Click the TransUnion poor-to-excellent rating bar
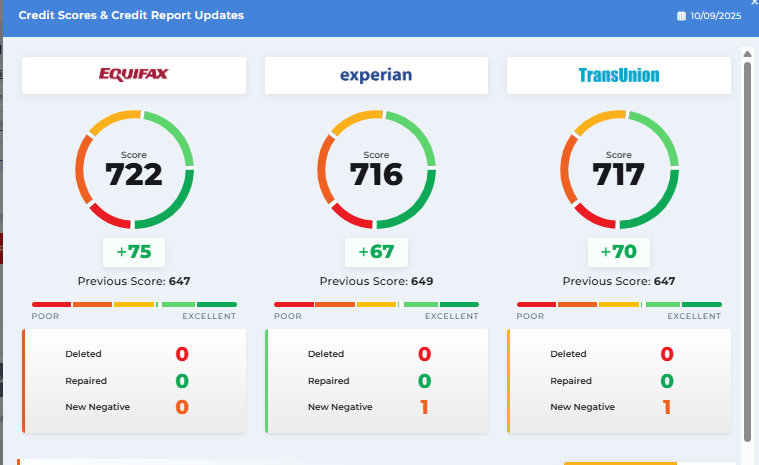759x465 pixels. (619, 304)
